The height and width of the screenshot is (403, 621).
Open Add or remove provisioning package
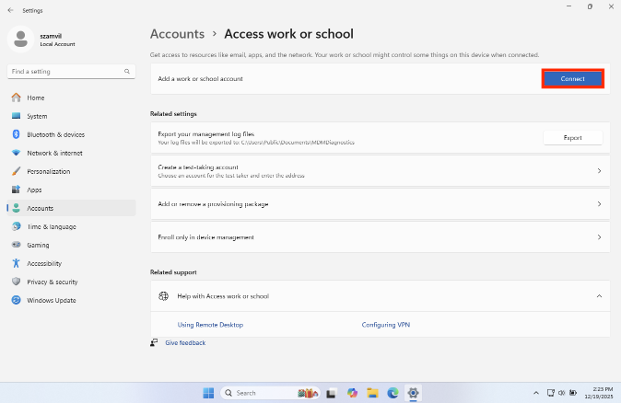(x=378, y=204)
